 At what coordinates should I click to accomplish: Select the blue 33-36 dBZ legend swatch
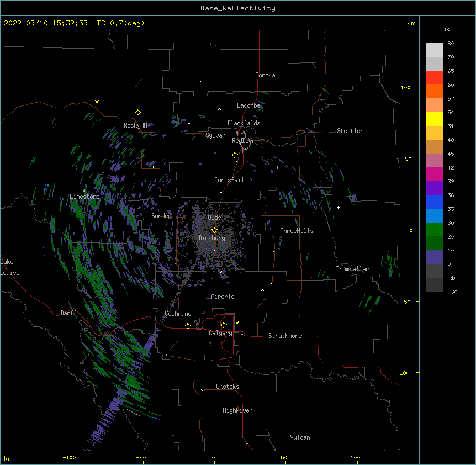(x=434, y=202)
